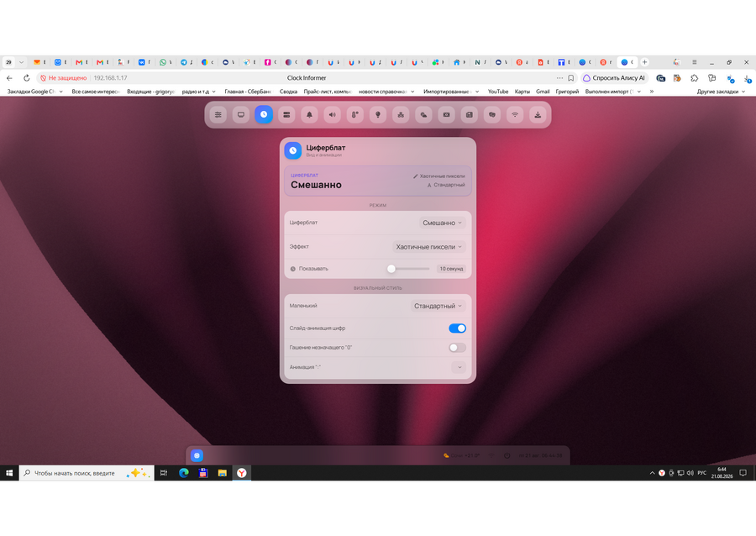Adjust the Показывать duration slider
This screenshot has height=536, width=756.
[408, 269]
